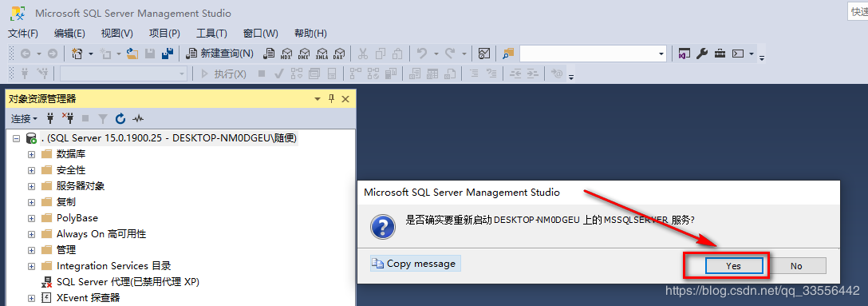Expand the Integration Services 目录 folder
The image size is (868, 306).
[32, 266]
